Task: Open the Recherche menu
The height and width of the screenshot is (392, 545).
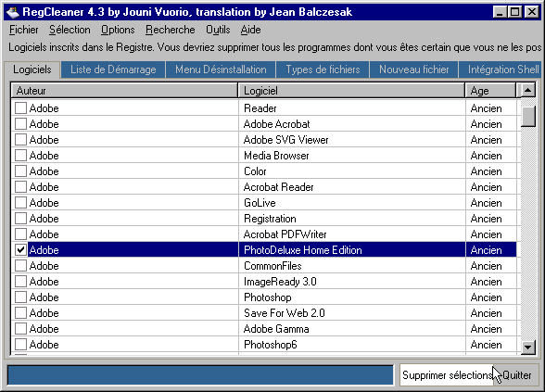Action: pos(171,30)
